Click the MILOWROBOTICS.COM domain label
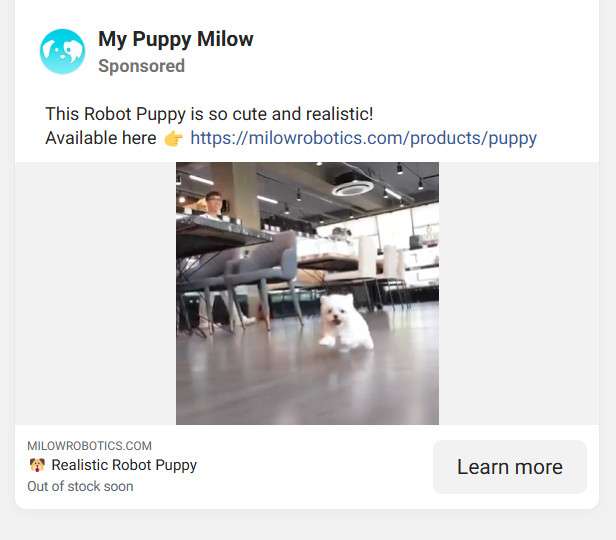The height and width of the screenshot is (540, 616). pyautogui.click(x=89, y=446)
